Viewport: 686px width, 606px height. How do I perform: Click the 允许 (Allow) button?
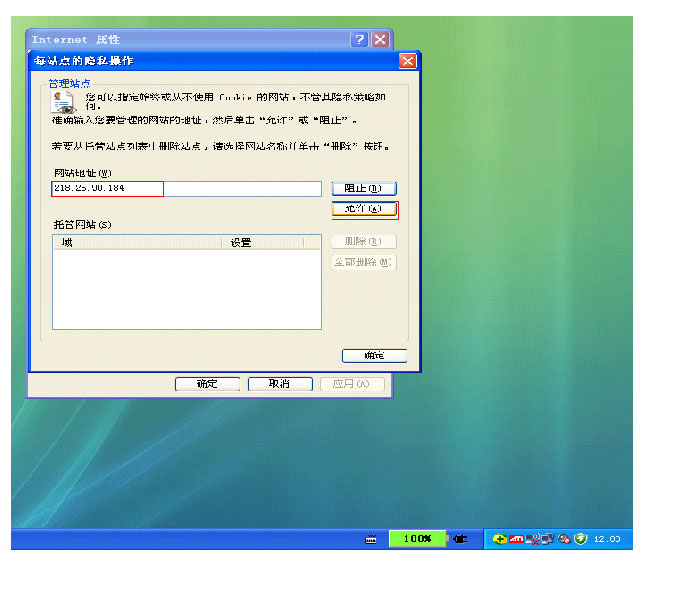tap(364, 210)
